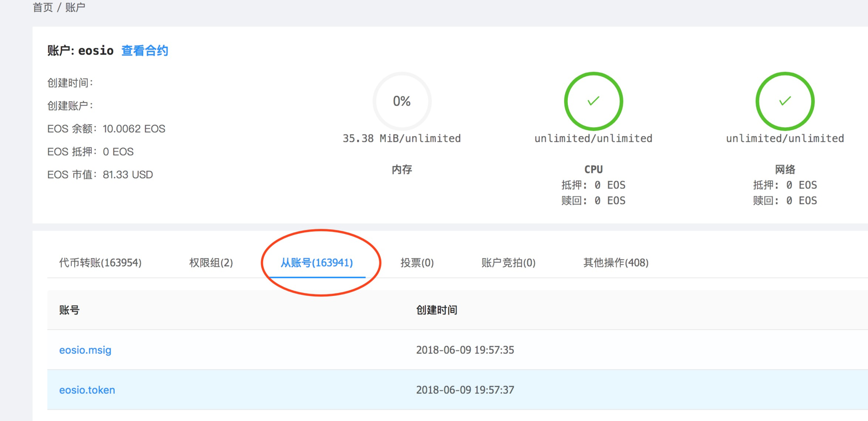Image resolution: width=868 pixels, height=421 pixels.
Task: Select the 35.38 MiB/unlimited memory text
Action: click(x=402, y=138)
